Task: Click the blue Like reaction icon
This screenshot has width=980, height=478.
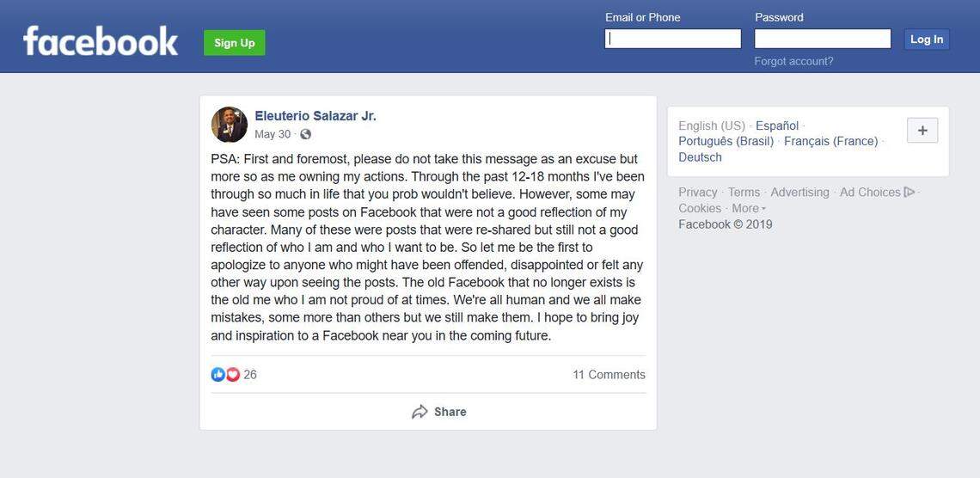Action: [x=217, y=375]
